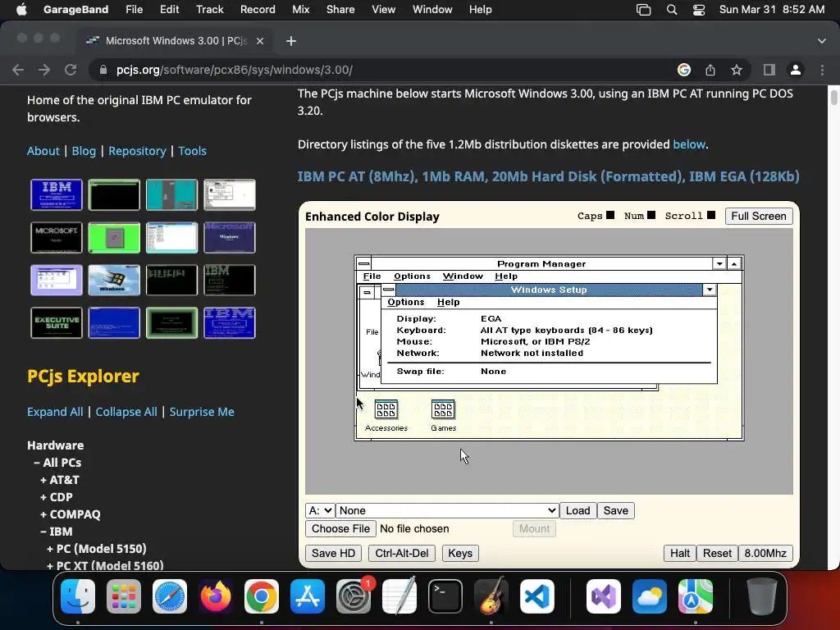Expand the COMPAQ tree item
840x630 pixels.
pos(71,514)
